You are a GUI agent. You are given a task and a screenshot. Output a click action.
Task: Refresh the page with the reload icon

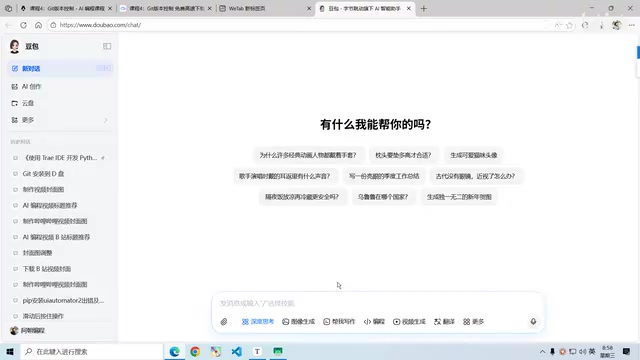[x=23, y=25]
